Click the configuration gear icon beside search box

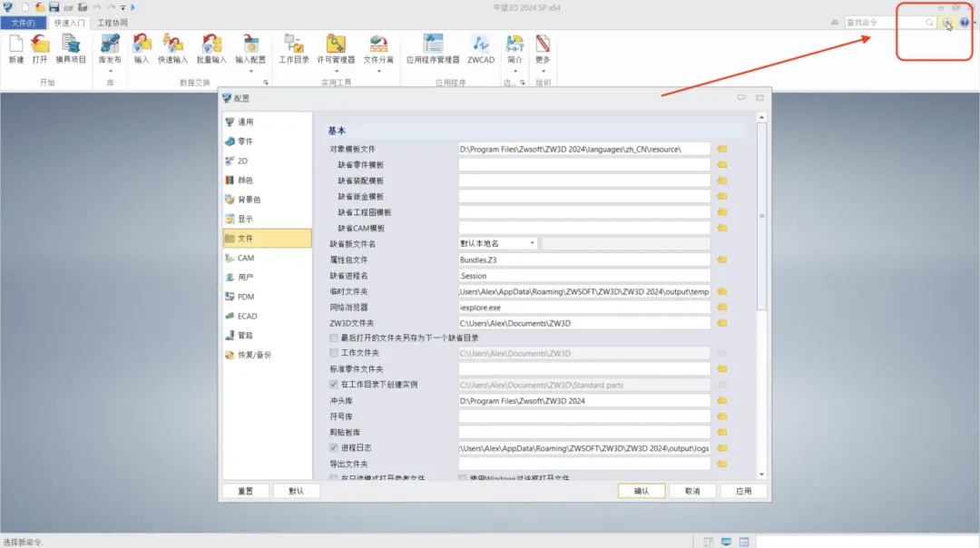[x=946, y=23]
